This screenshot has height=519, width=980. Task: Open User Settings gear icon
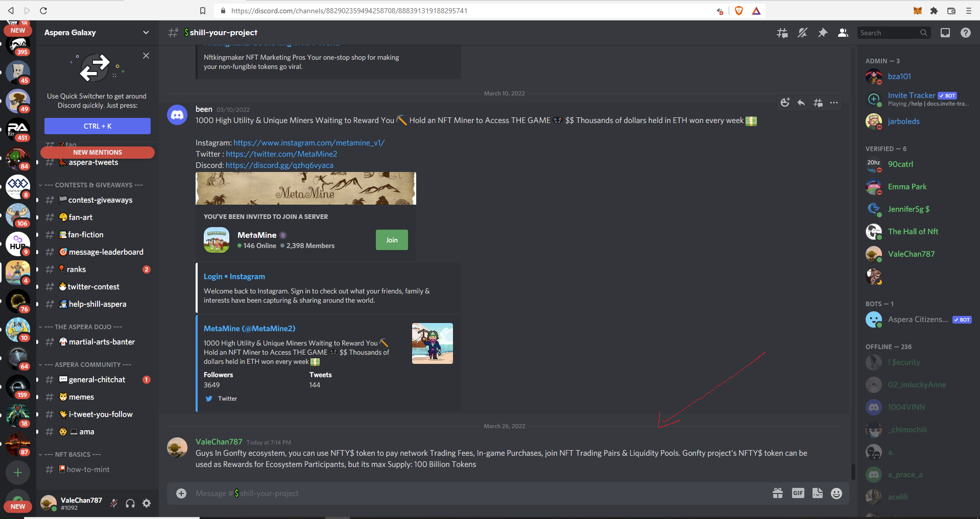coord(147,503)
